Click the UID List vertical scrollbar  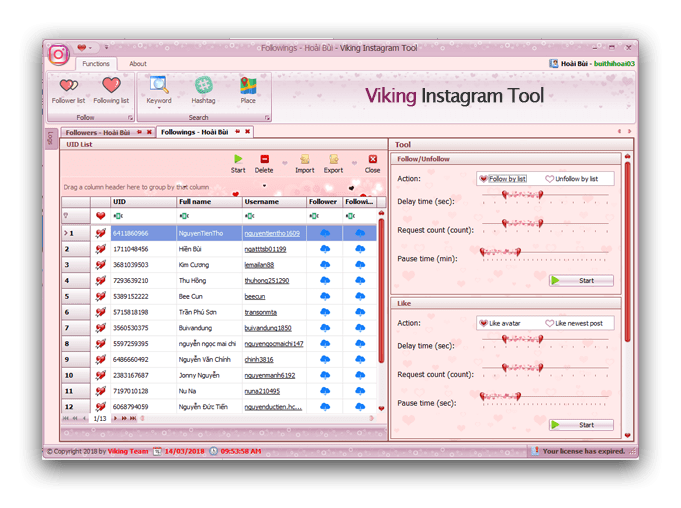381,290
